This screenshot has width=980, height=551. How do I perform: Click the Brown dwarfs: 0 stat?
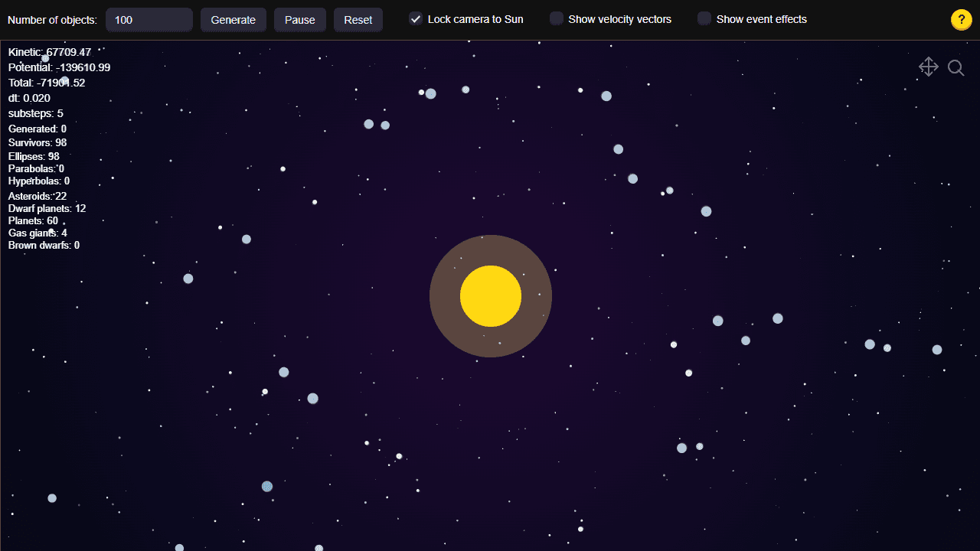44,245
